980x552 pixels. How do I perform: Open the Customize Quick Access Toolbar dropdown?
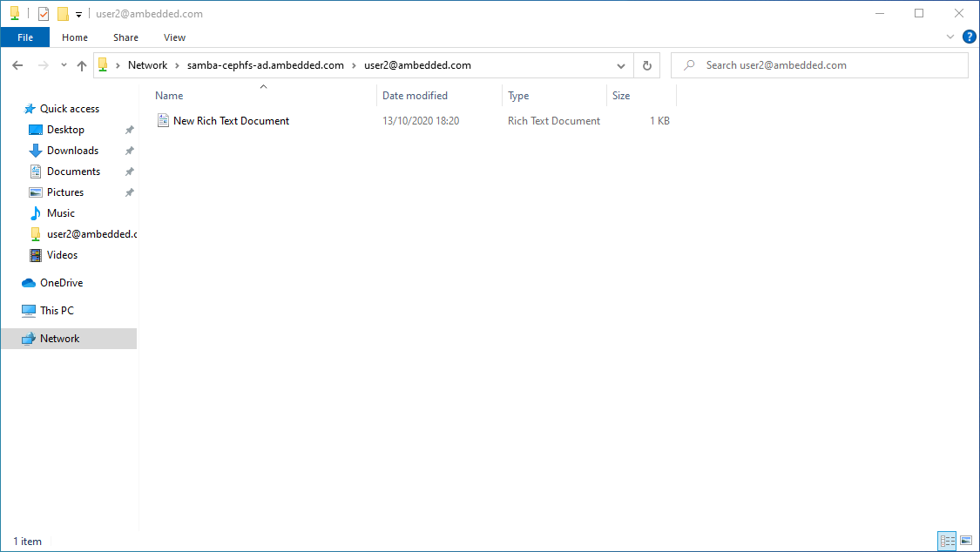coord(78,14)
